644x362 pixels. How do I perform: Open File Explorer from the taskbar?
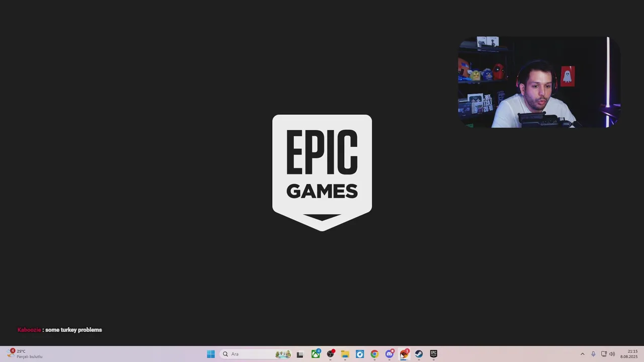345,354
